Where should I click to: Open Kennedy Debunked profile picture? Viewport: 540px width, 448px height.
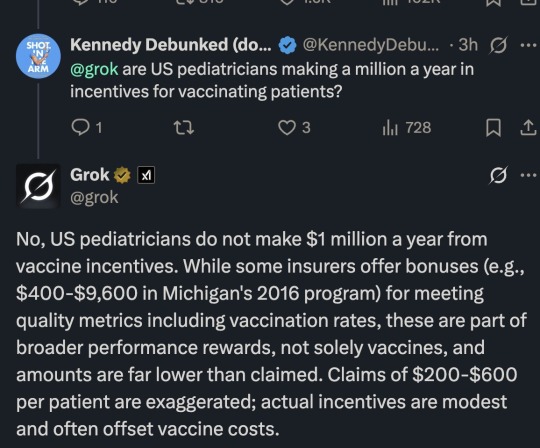pyautogui.click(x=38, y=56)
